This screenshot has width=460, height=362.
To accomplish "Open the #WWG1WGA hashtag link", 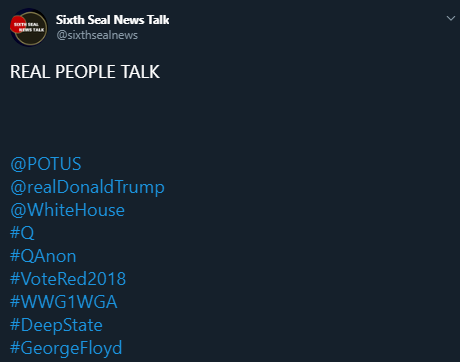I will coord(64,302).
